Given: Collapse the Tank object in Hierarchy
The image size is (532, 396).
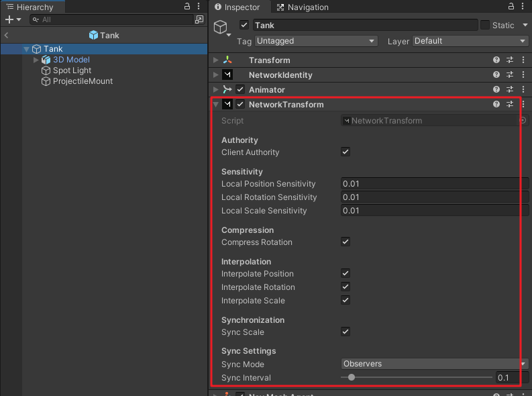Looking at the screenshot, I should click(x=26, y=49).
